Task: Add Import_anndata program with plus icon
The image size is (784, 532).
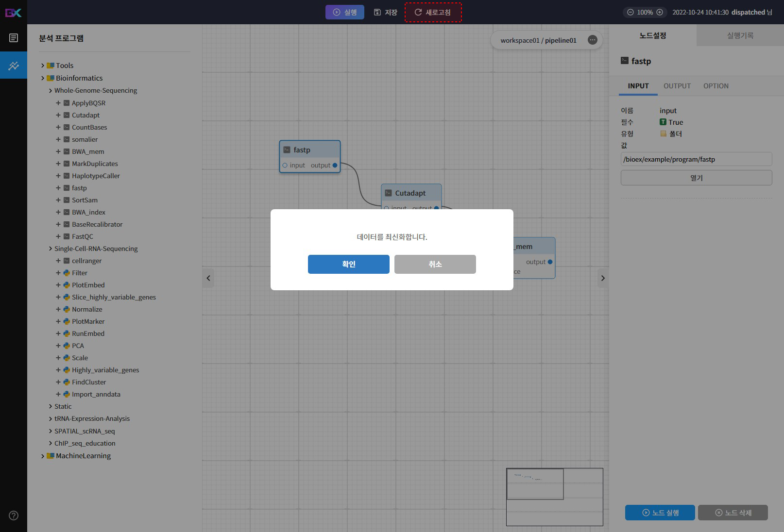Action: click(58, 394)
